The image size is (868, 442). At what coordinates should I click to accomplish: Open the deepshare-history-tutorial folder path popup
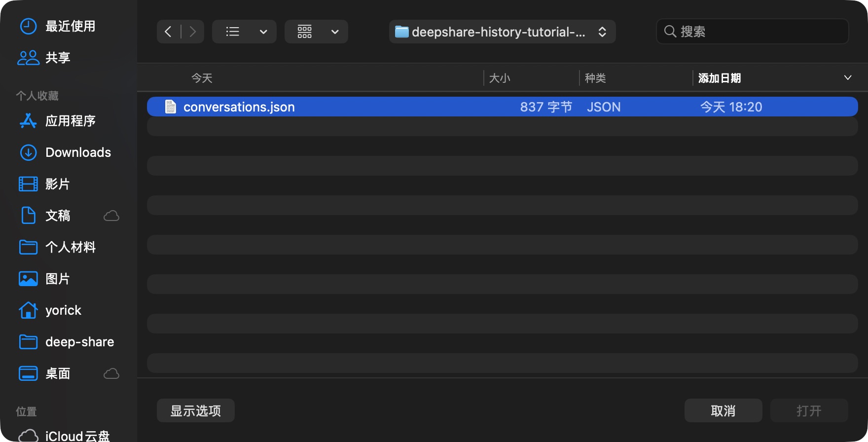click(502, 32)
